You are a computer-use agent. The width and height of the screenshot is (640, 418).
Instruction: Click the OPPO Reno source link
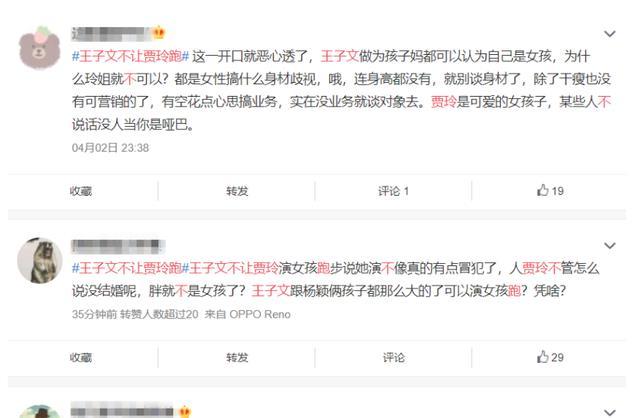coord(260,314)
